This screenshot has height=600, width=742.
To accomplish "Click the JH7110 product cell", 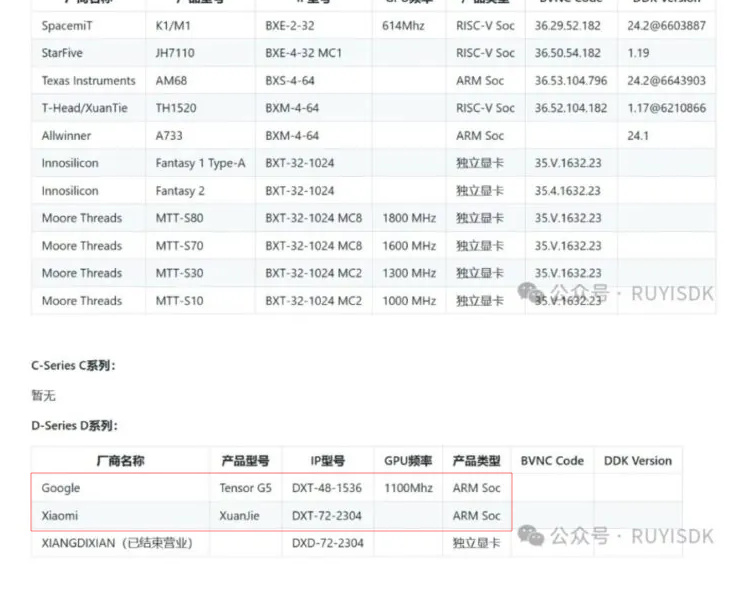I will [x=175, y=53].
